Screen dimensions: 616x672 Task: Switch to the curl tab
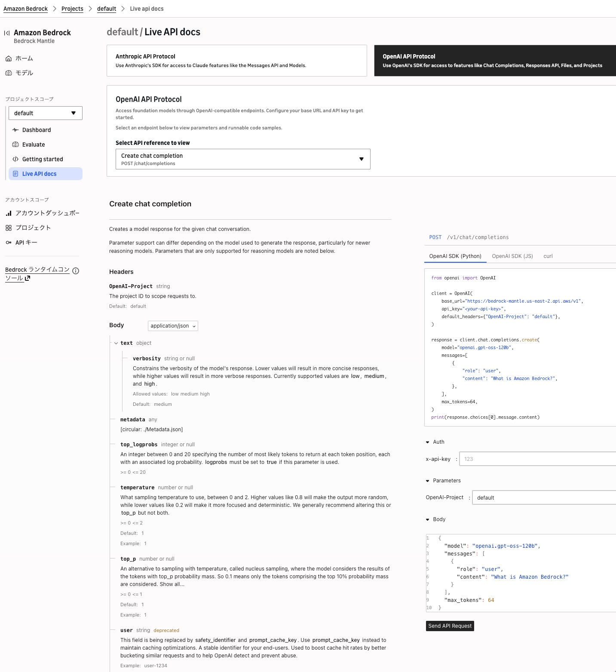[x=548, y=256]
